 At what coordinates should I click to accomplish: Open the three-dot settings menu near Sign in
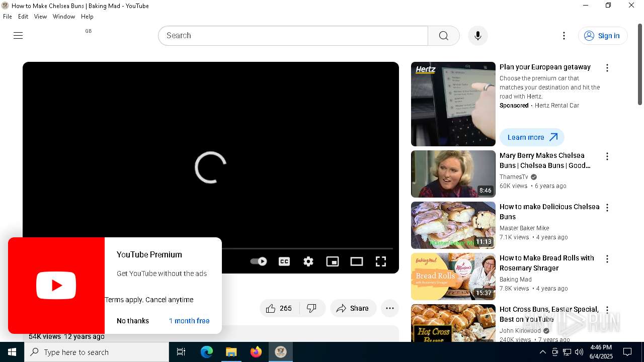click(x=564, y=36)
